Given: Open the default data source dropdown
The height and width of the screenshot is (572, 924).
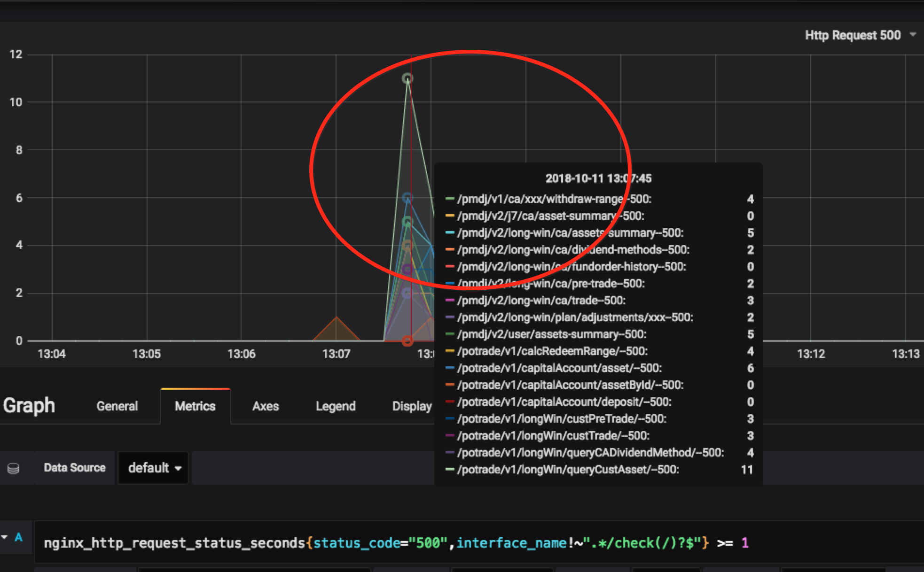Looking at the screenshot, I should (153, 467).
